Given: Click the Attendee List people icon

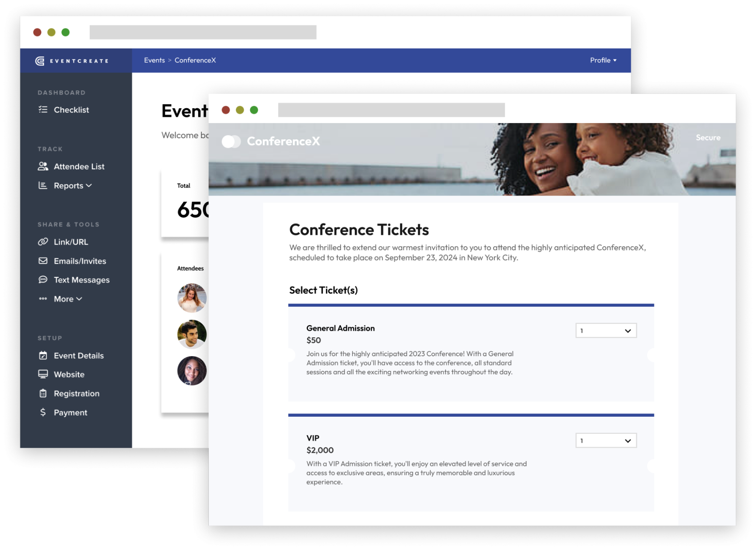Looking at the screenshot, I should [x=43, y=167].
